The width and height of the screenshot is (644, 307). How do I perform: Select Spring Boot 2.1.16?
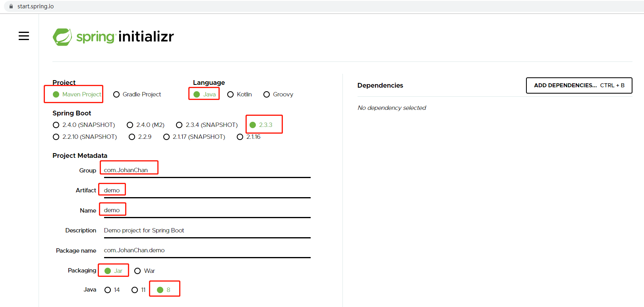coord(249,137)
